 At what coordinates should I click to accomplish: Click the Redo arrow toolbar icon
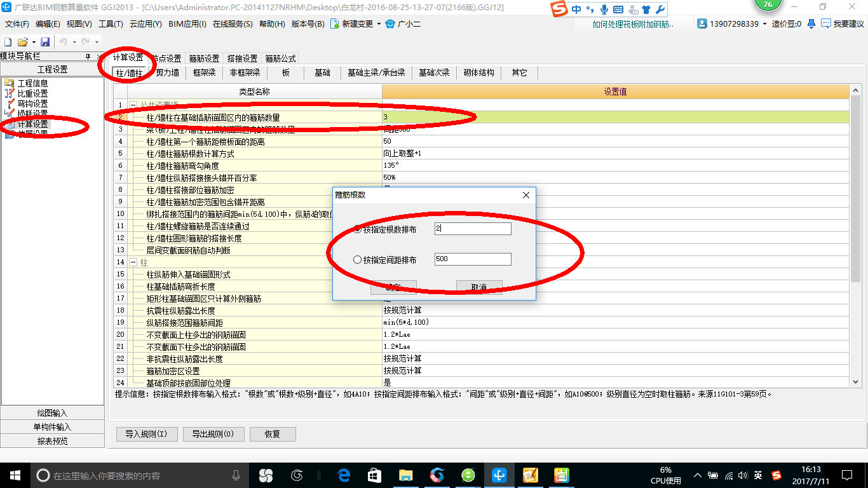tap(86, 42)
